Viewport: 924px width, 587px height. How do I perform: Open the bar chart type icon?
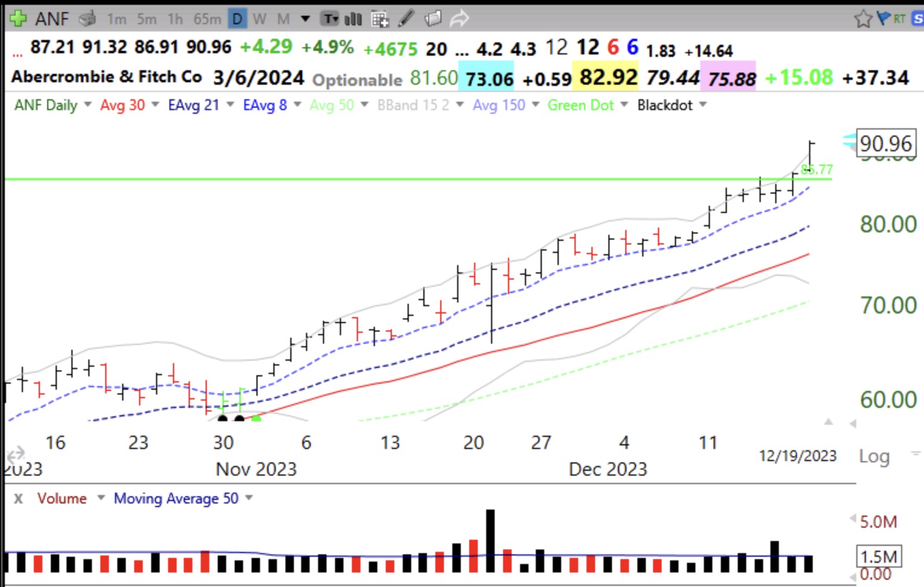point(353,19)
